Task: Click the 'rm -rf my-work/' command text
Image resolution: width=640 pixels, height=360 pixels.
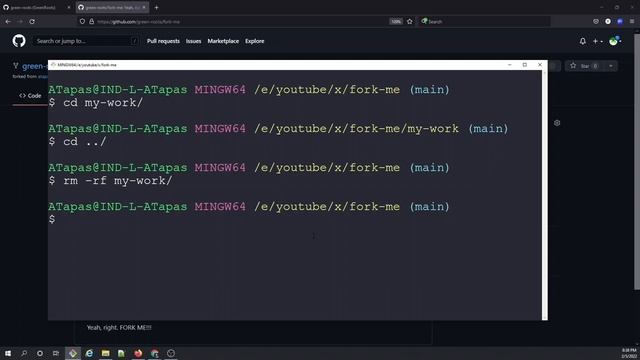Action: pyautogui.click(x=118, y=180)
